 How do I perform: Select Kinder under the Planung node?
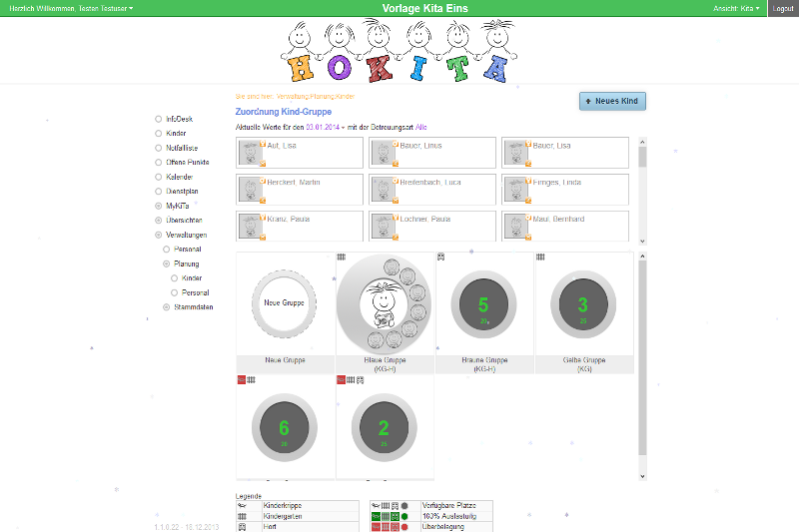point(192,277)
